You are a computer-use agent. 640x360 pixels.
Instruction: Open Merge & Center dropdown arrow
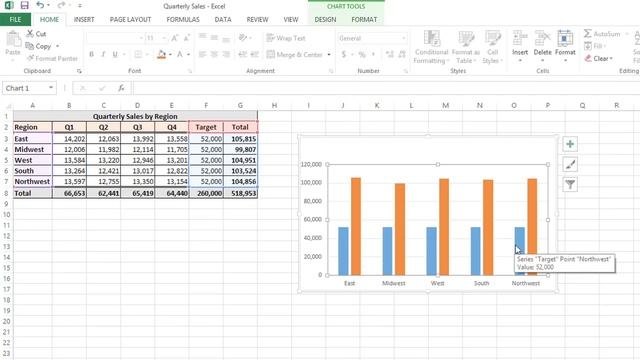click(x=329, y=54)
